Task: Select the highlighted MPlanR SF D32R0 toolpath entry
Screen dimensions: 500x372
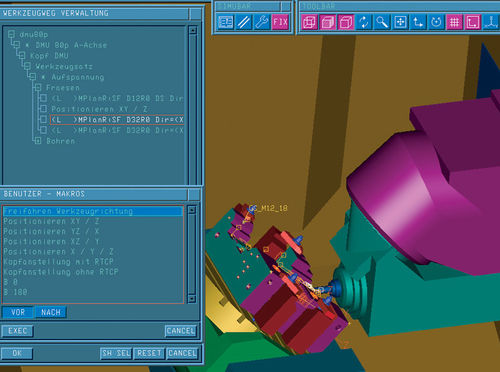Action: tap(117, 120)
